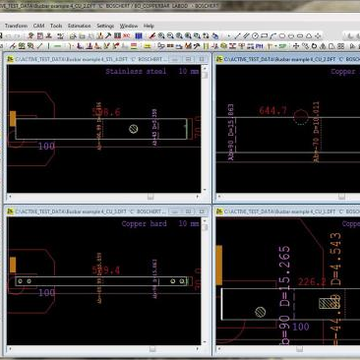
Task: Click the red and yellow striped toolbar icon
Action: coord(133,46)
